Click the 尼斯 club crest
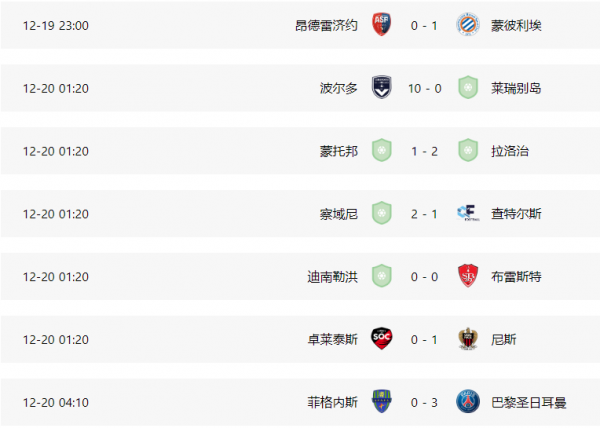 [466, 338]
